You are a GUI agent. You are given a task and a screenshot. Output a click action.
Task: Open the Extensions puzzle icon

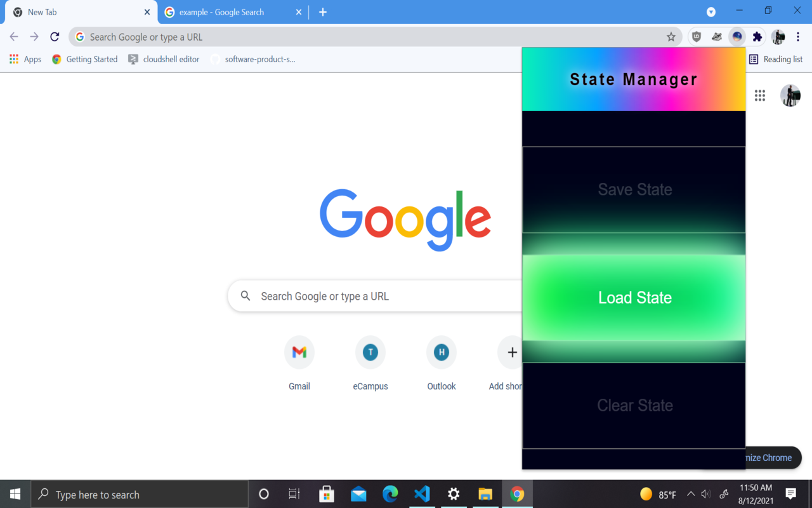[x=757, y=37]
